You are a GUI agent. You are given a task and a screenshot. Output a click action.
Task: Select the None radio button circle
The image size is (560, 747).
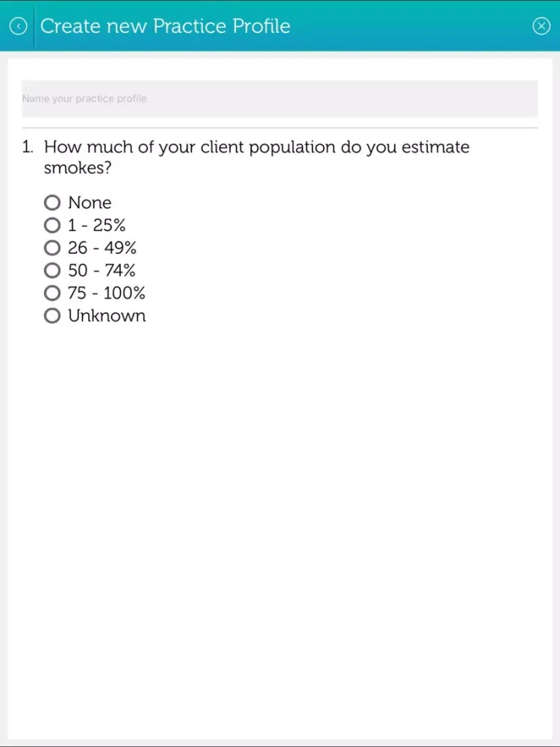(52, 202)
